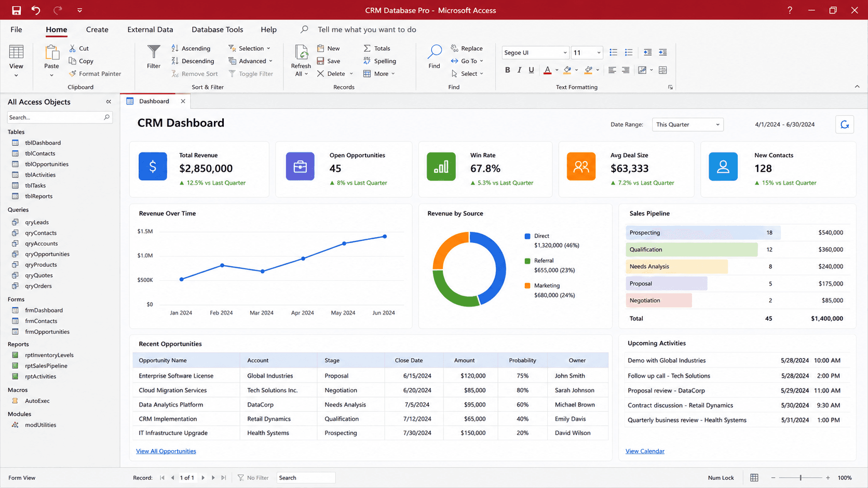Toggle Underline formatting

coord(531,70)
